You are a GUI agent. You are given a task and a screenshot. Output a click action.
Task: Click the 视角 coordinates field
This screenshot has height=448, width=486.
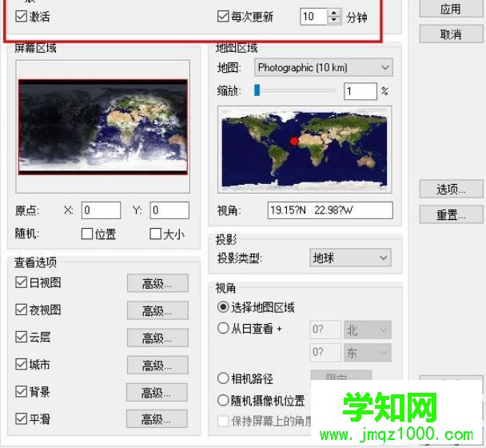pyautogui.click(x=330, y=210)
